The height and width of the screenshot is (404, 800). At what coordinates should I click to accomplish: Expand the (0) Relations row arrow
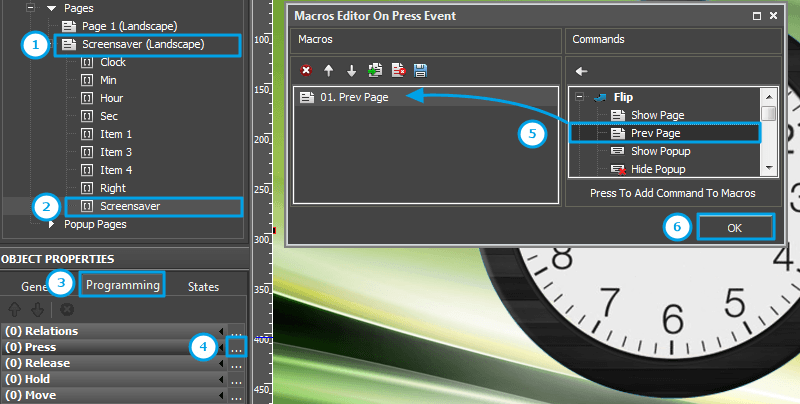(221, 332)
